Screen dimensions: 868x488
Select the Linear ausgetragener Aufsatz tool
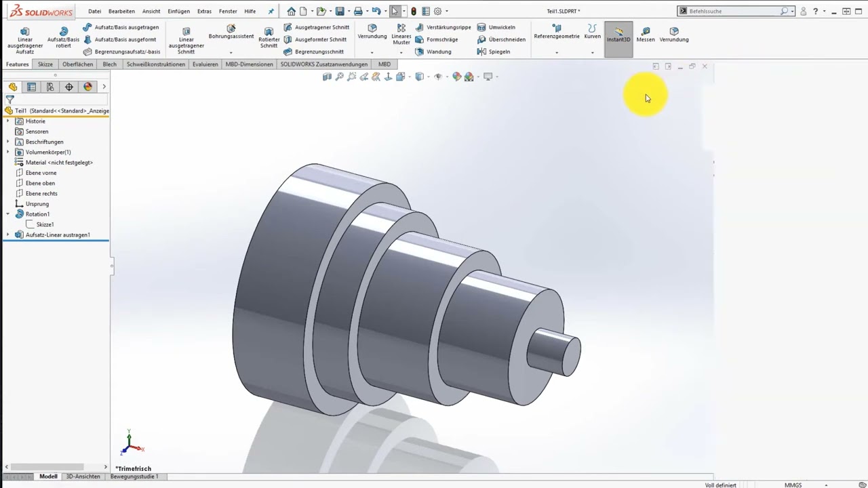(25, 40)
